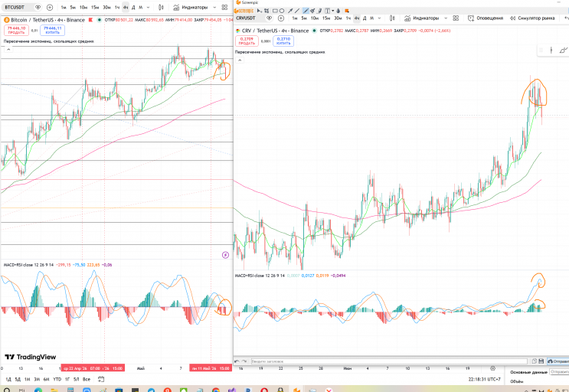Click BTC Купить 79 446,11 button
Viewport: 569px width, 392px height.
(x=52, y=31)
